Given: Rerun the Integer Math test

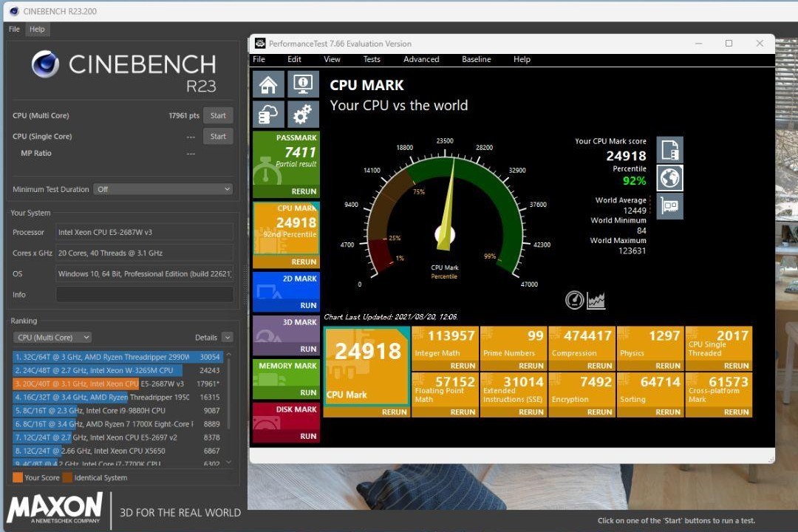Looking at the screenshot, I should click(463, 366).
